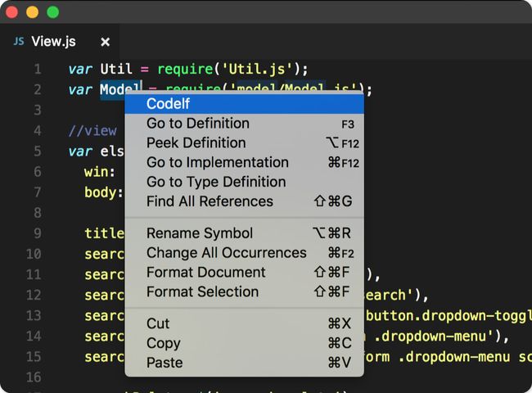Screen dimensions: 532x393
Task: Click the green fullscreen window button
Action: [x=53, y=12]
